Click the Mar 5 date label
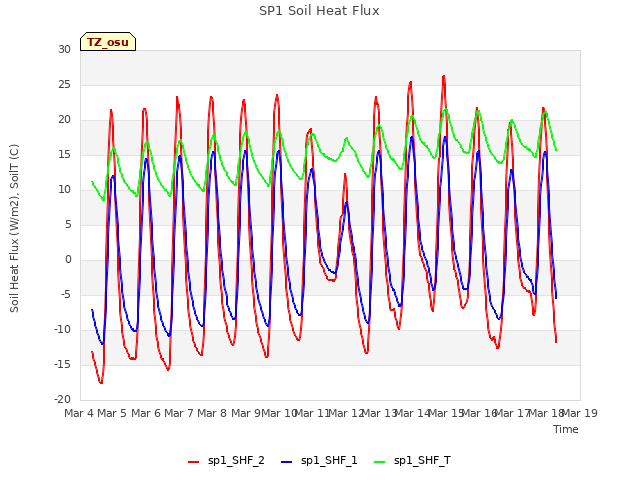The height and width of the screenshot is (480, 640). tap(112, 413)
